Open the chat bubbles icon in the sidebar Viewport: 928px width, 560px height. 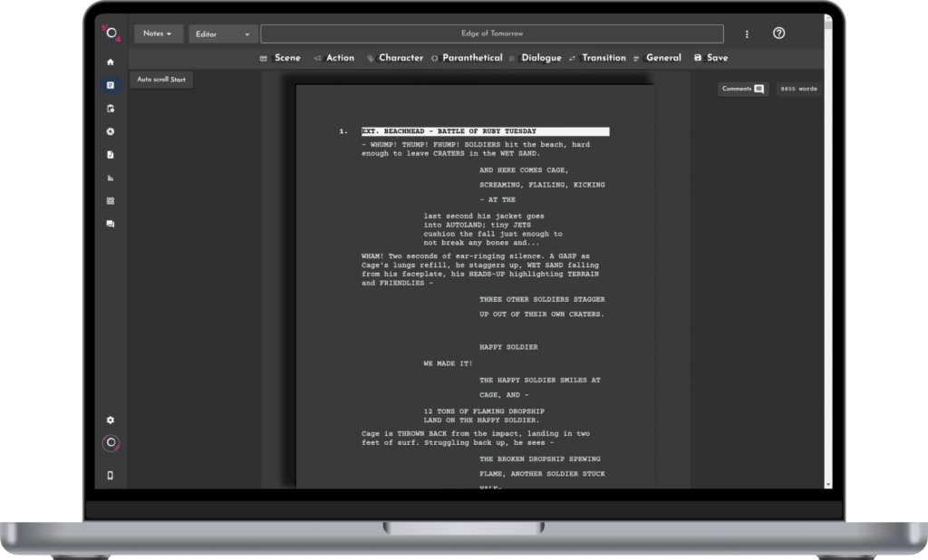point(110,224)
